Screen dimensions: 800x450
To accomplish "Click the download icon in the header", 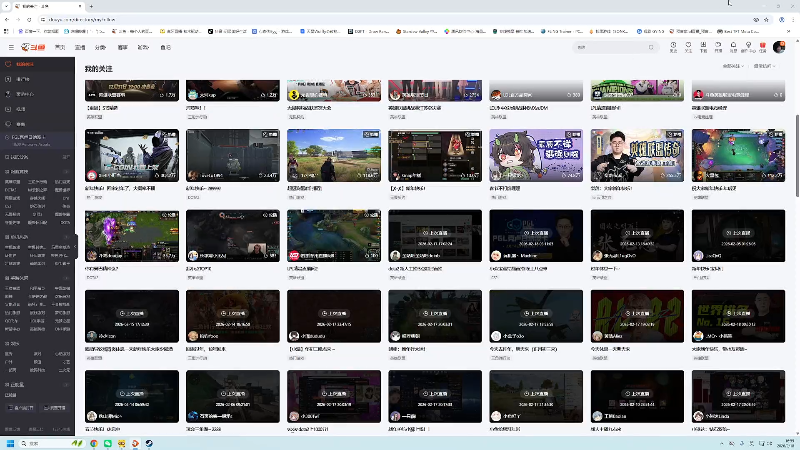I will tap(703, 47).
